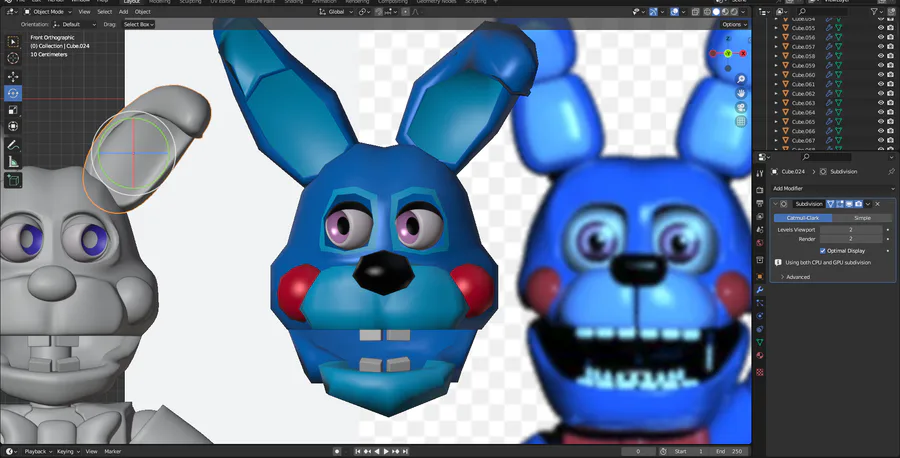Open the Object Mode dropdown
The width and height of the screenshot is (900, 458).
point(48,11)
